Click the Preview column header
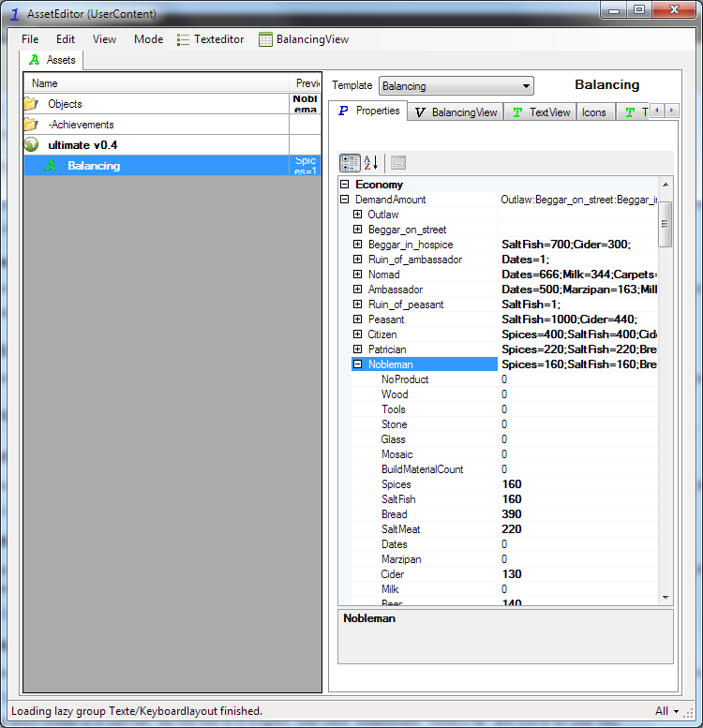The image size is (703, 728). [306, 83]
